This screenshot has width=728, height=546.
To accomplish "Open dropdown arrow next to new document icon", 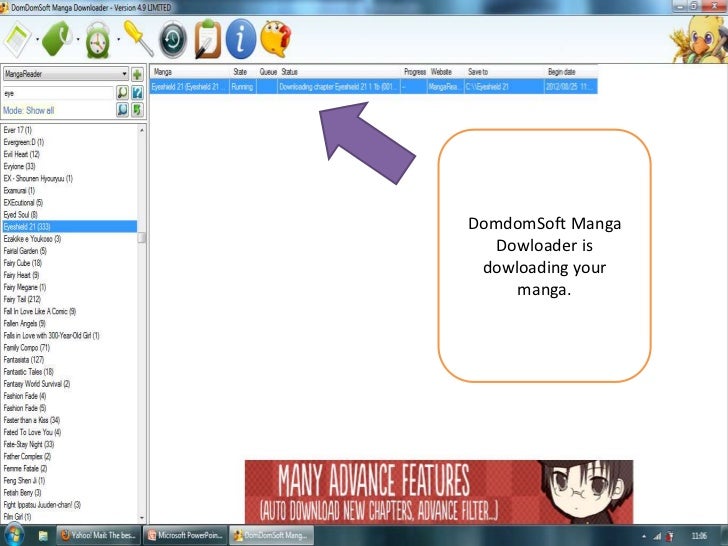I will pos(37,40).
